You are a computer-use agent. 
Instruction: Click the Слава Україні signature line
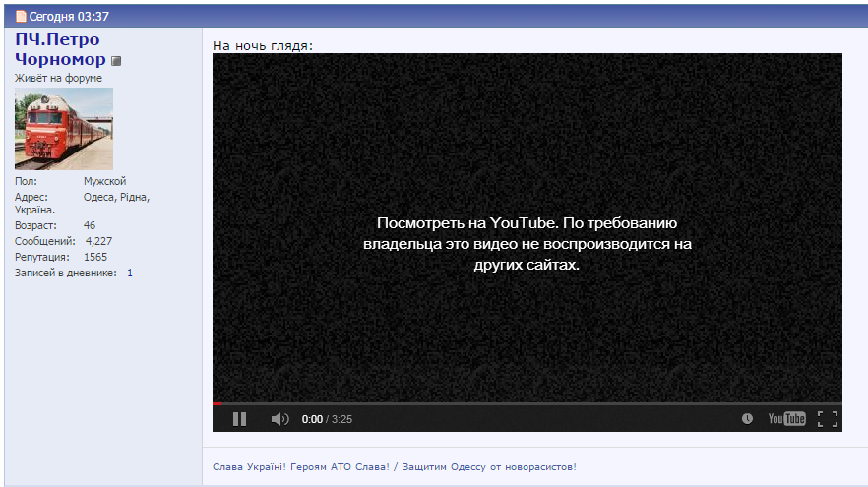394,467
